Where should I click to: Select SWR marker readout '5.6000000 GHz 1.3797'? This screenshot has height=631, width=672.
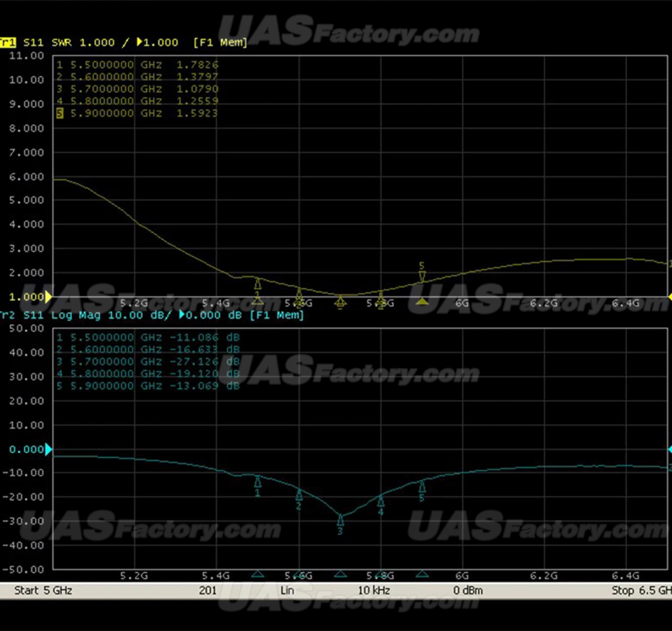[x=138, y=77]
